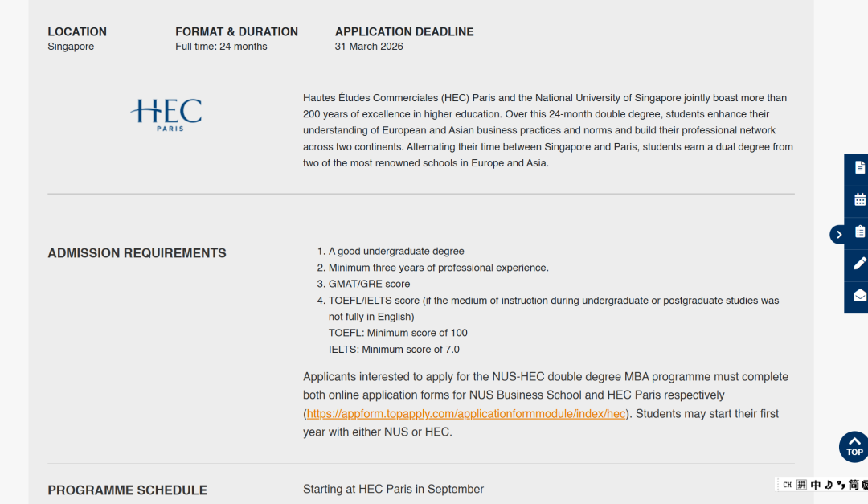Collapse the sidebar with chevron arrow

(x=838, y=235)
